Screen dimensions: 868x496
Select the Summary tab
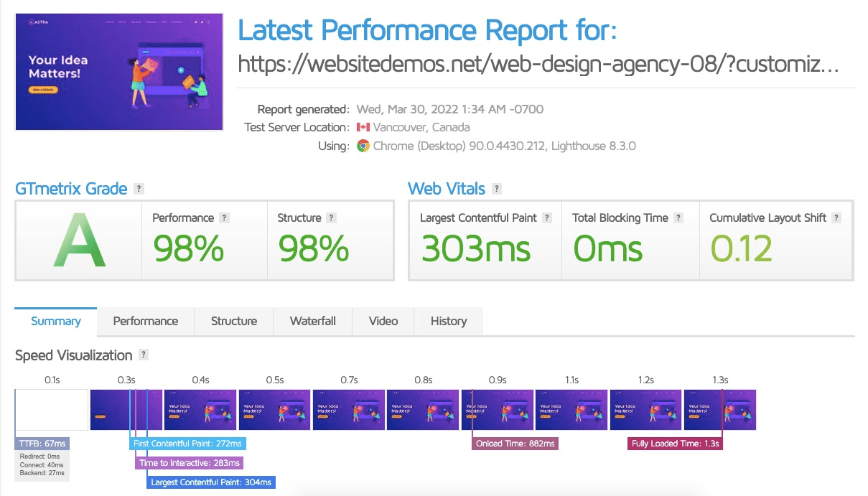[x=55, y=322]
